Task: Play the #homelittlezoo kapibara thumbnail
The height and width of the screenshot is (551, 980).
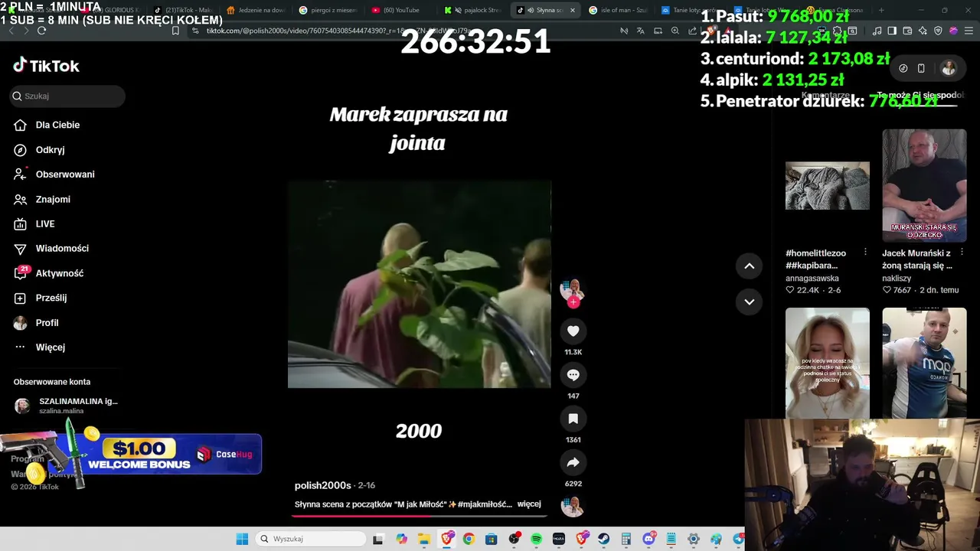Action: (827, 185)
